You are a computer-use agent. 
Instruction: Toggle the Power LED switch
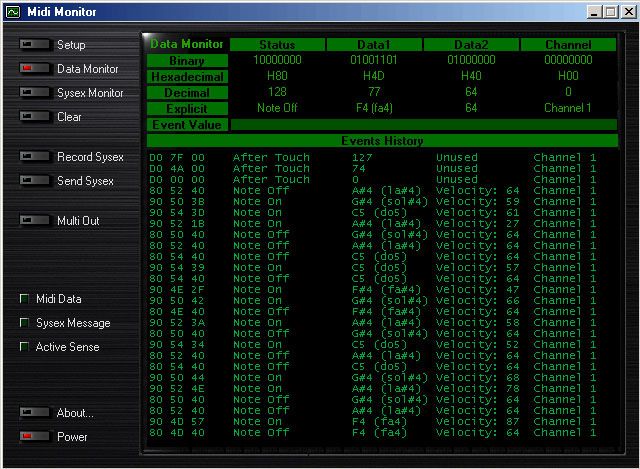click(35, 436)
